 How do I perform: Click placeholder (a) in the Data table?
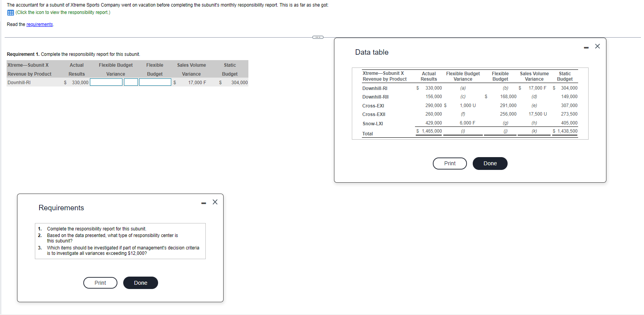point(463,88)
